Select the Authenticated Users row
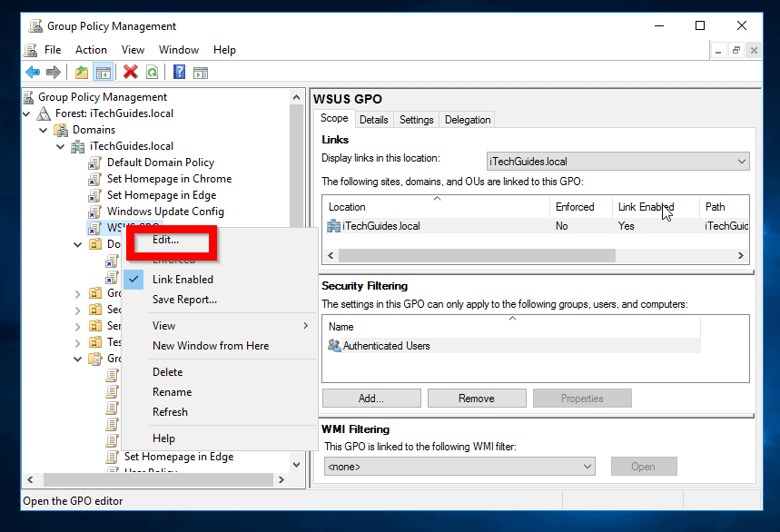 pyautogui.click(x=512, y=346)
